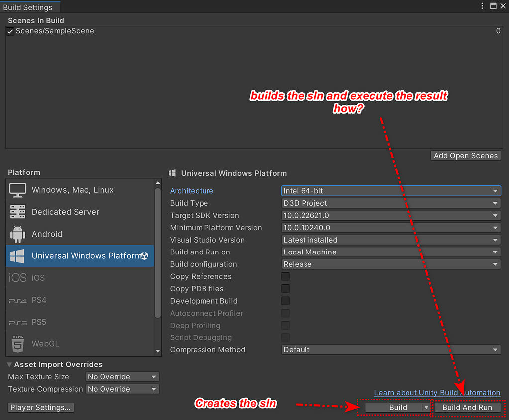
Task: Open the Max Texture Size dropdown
Action: point(122,376)
